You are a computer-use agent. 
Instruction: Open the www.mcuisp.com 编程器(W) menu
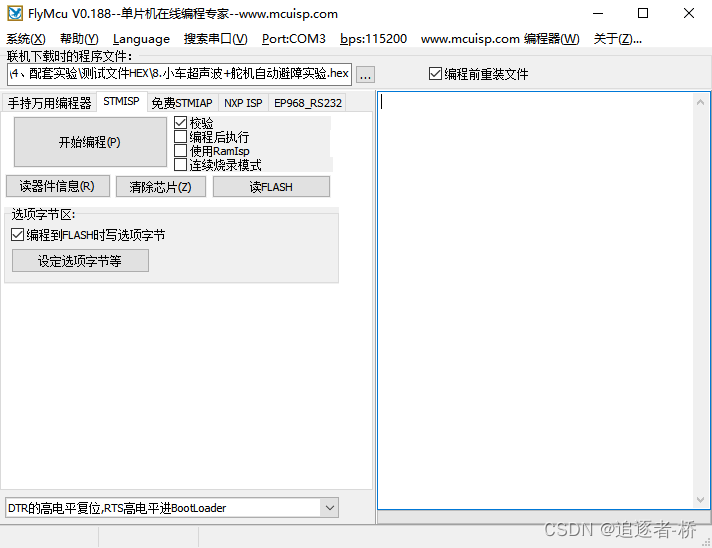pos(500,39)
